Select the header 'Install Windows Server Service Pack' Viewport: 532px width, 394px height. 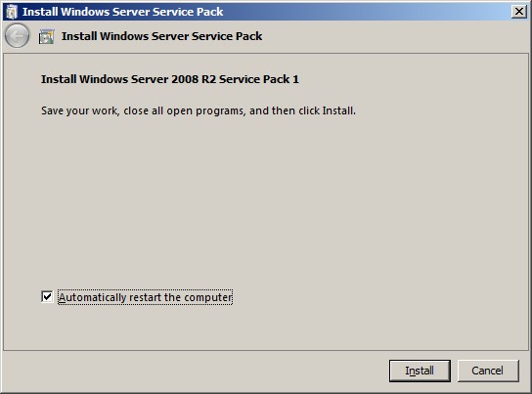tap(161, 36)
